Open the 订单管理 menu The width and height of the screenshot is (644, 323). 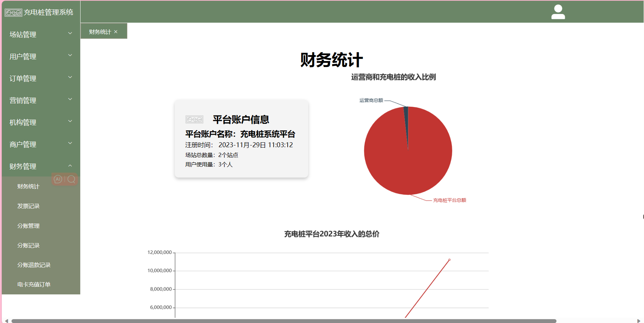(41, 78)
